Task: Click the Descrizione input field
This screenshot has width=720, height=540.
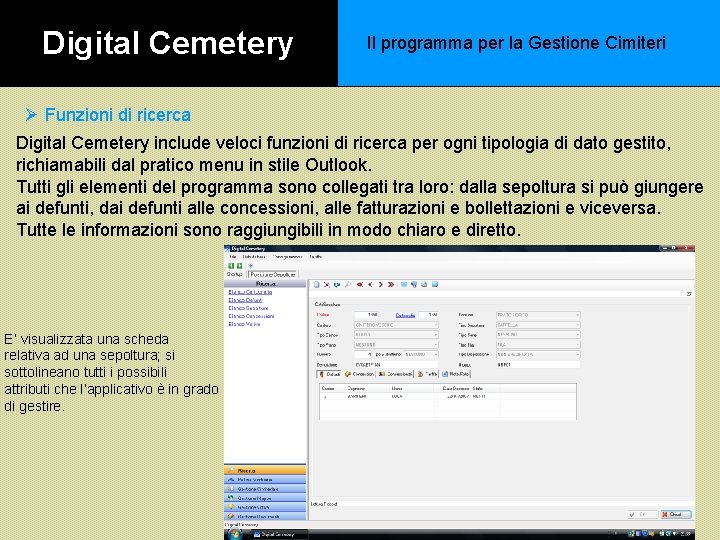Action: coord(396,365)
